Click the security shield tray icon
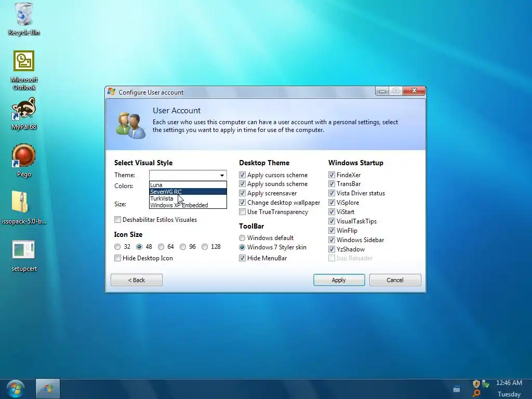This screenshot has width=532, height=399. (476, 384)
